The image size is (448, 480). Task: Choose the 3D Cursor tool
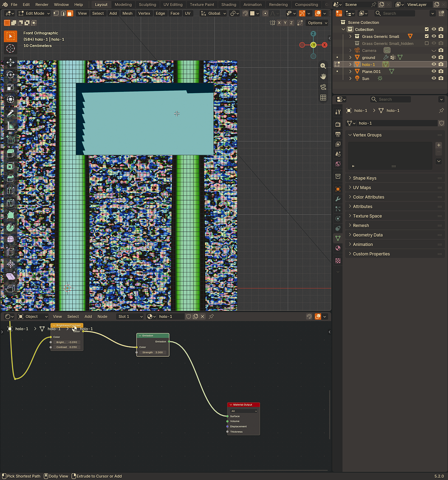(10, 48)
